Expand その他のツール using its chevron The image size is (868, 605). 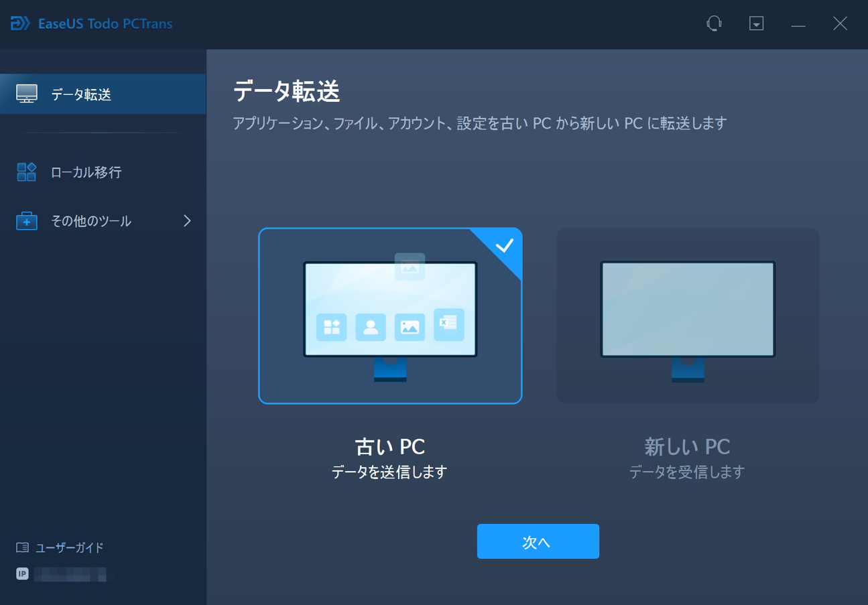pyautogui.click(x=188, y=220)
